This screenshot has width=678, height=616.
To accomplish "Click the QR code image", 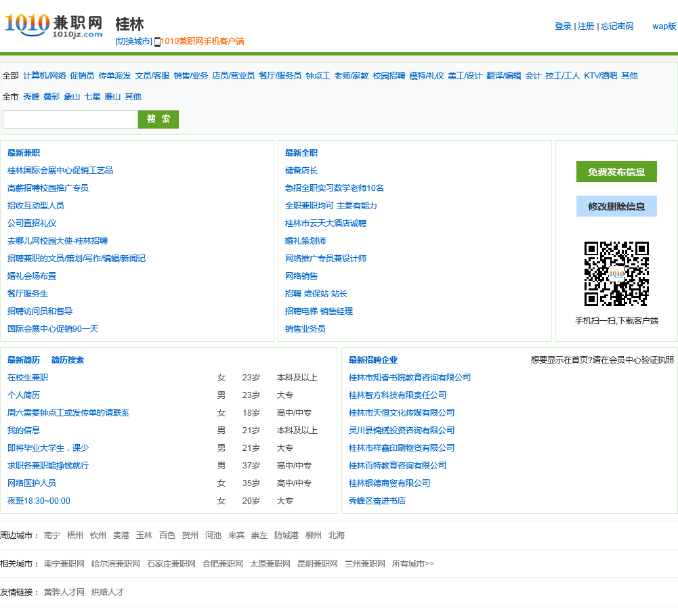I will pyautogui.click(x=616, y=273).
